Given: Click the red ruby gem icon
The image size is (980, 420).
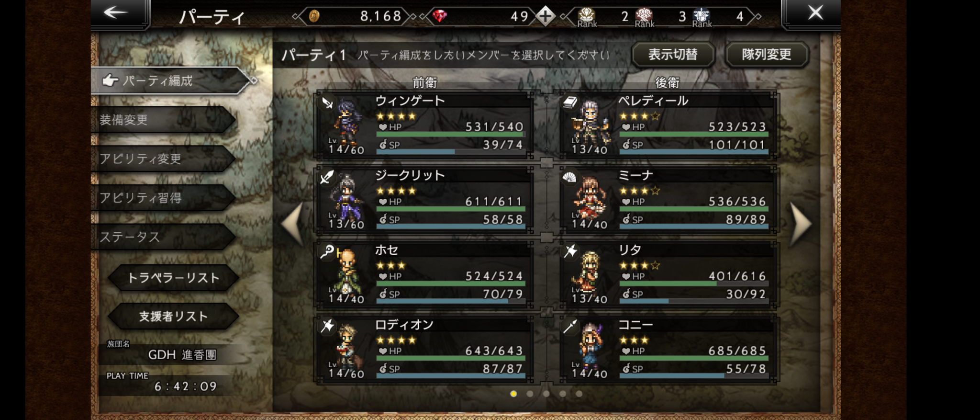Looking at the screenshot, I should coord(439,16).
